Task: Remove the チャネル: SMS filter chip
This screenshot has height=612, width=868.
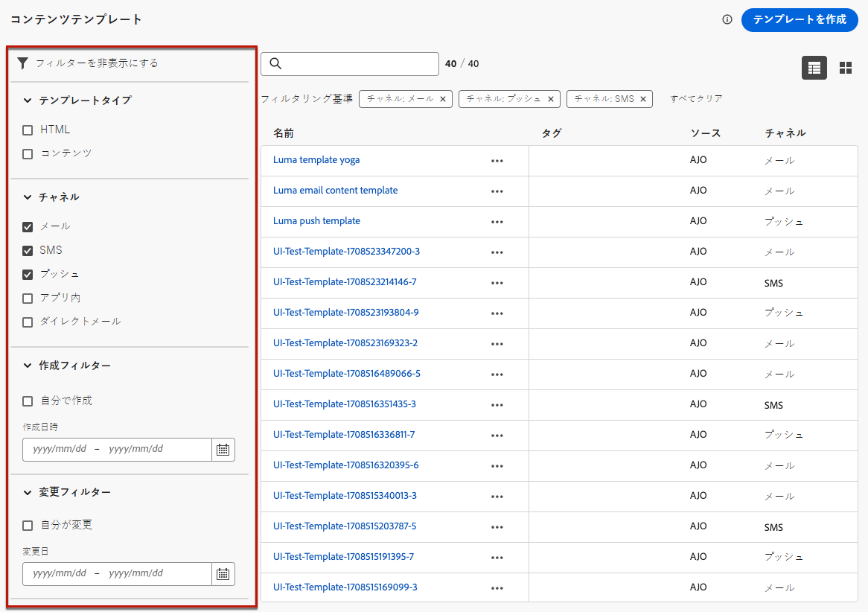Action: point(643,99)
